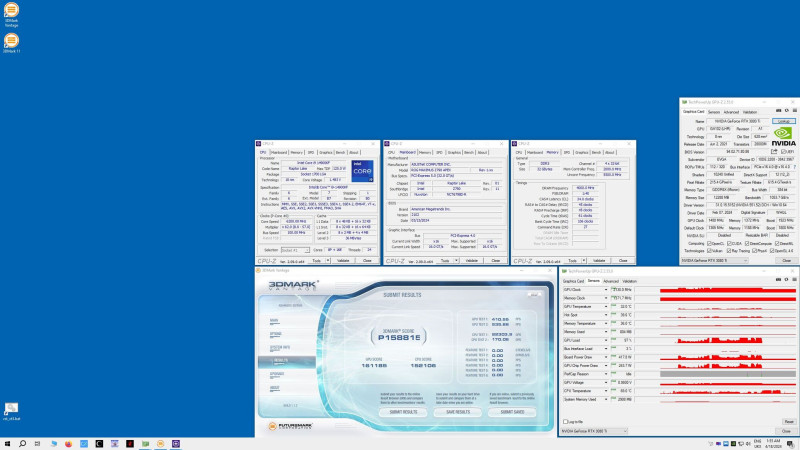The height and width of the screenshot is (450, 800).
Task: Click the GPU Name field NVIDIA GeForce RTX 3080 Ti
Action: pos(738,121)
